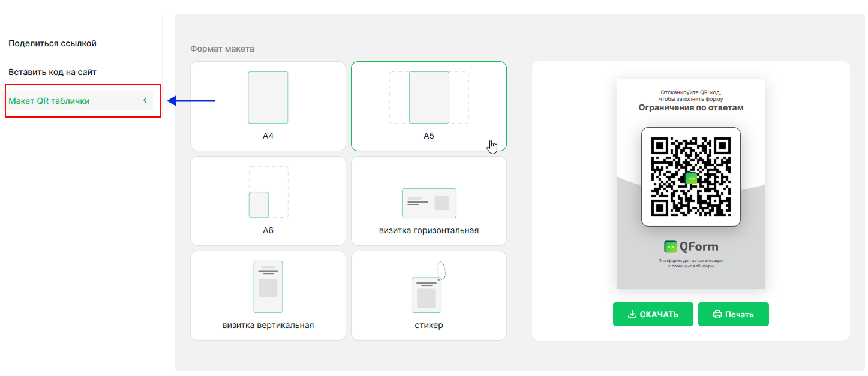Image resolution: width=868 pixels, height=376 pixels.
Task: Click the sticker layout icon
Action: [x=427, y=295]
